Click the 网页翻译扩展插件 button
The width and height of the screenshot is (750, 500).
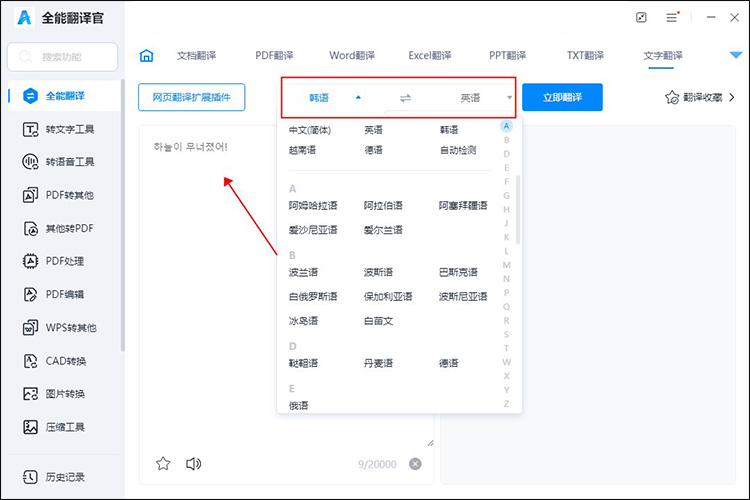(x=191, y=97)
